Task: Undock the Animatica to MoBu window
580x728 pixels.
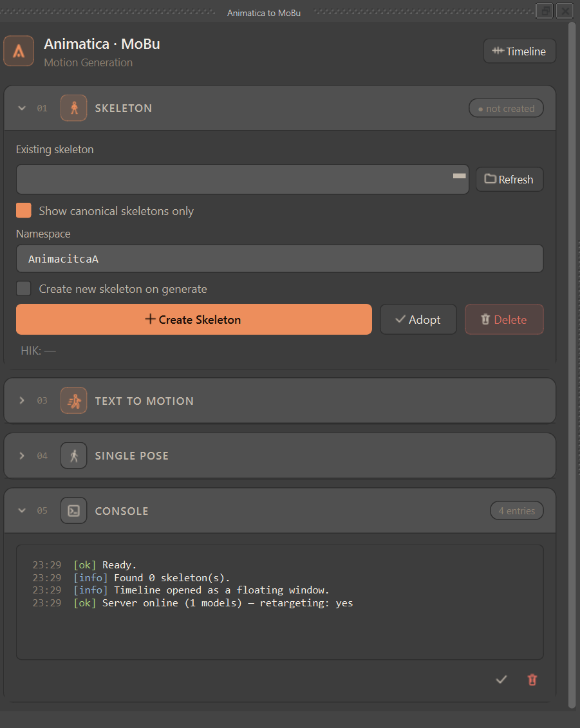Action: [545, 11]
